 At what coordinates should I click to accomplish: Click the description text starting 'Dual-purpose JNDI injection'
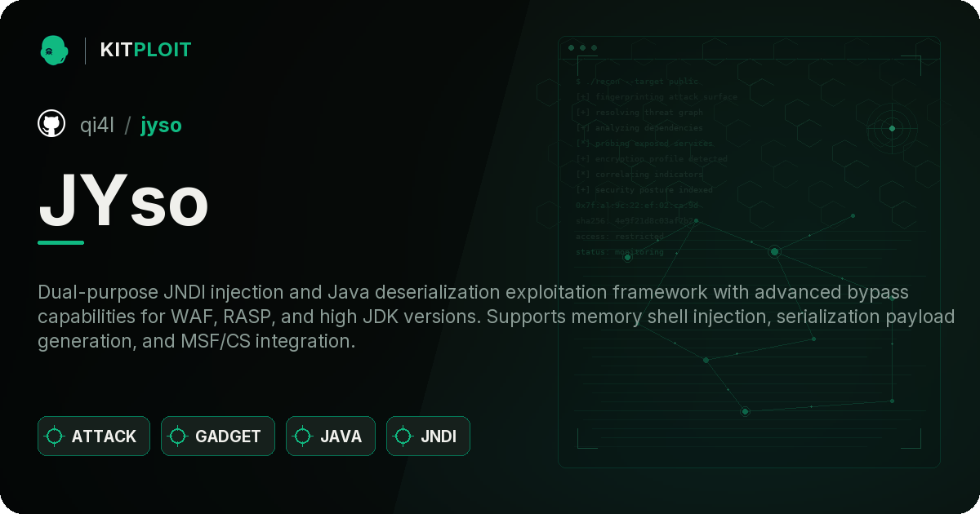tap(496, 317)
